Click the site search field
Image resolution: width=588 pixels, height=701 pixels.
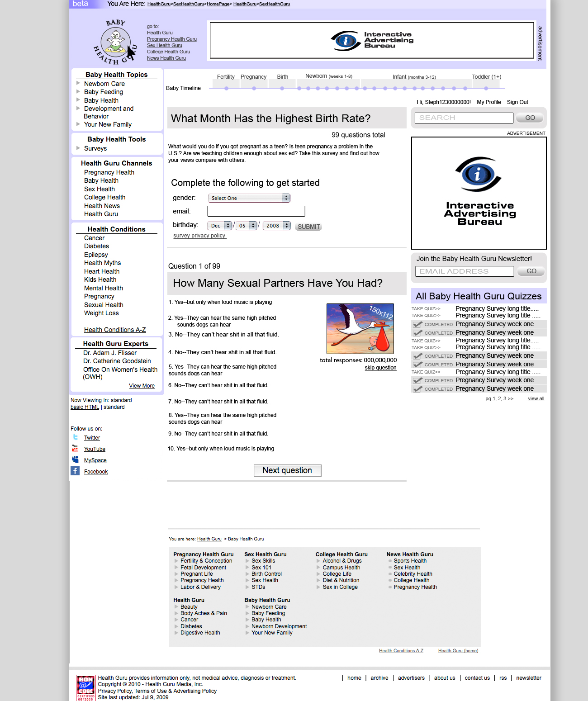coord(464,118)
